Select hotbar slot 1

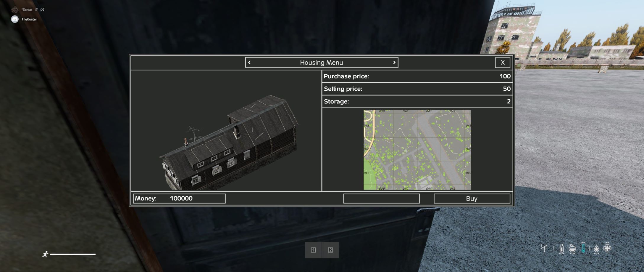pos(313,250)
